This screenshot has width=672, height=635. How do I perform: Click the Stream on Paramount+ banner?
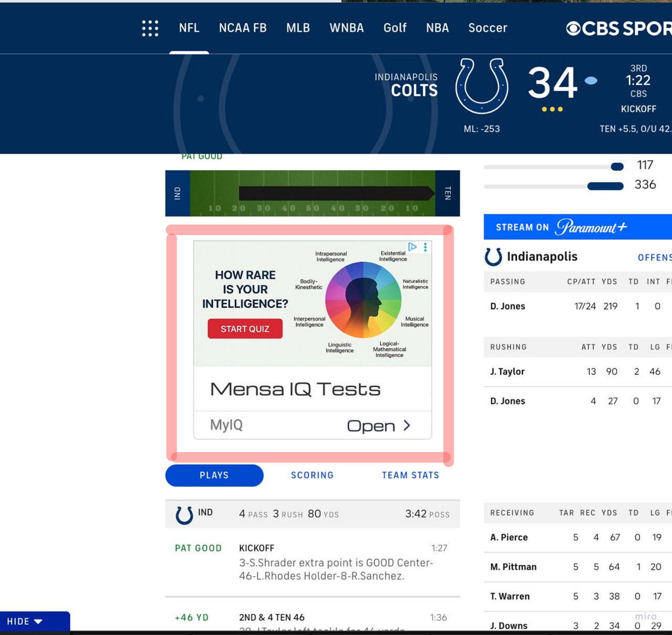[x=578, y=227]
